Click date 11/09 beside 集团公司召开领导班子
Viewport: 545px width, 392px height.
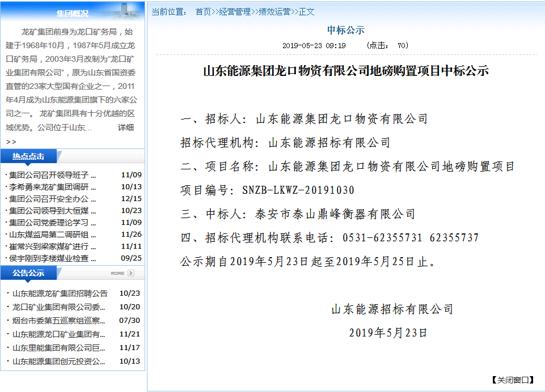click(x=132, y=175)
